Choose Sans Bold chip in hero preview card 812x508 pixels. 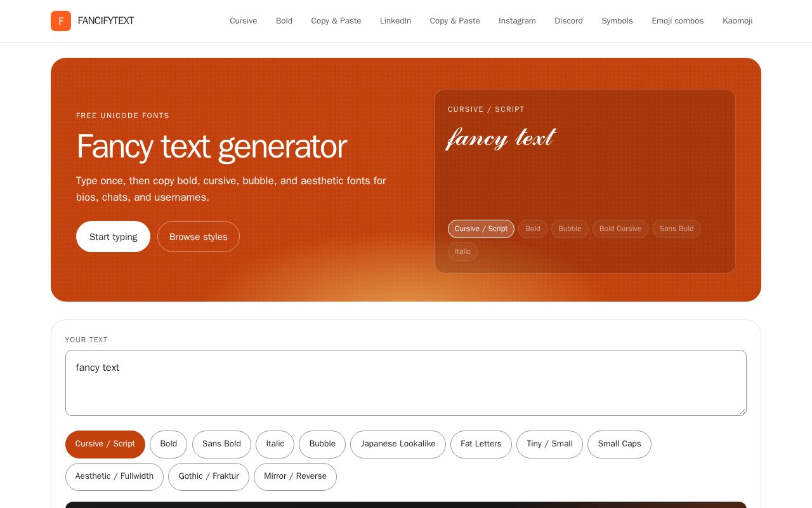click(676, 229)
